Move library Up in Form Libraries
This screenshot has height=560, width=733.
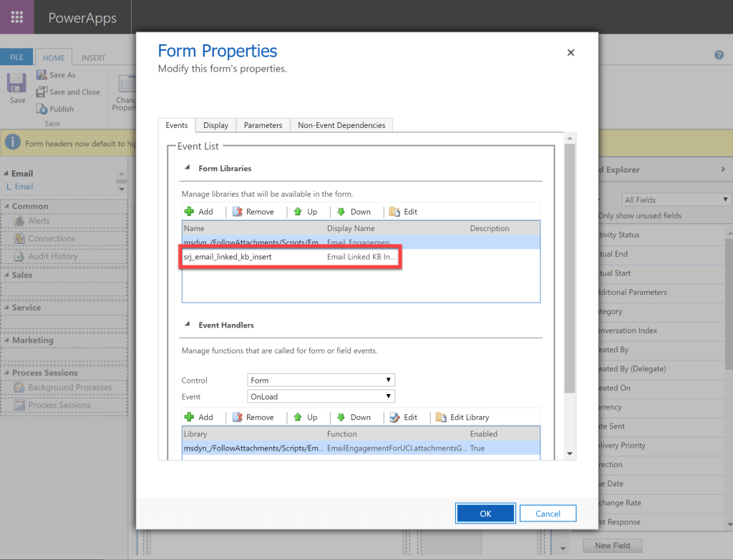coord(305,212)
